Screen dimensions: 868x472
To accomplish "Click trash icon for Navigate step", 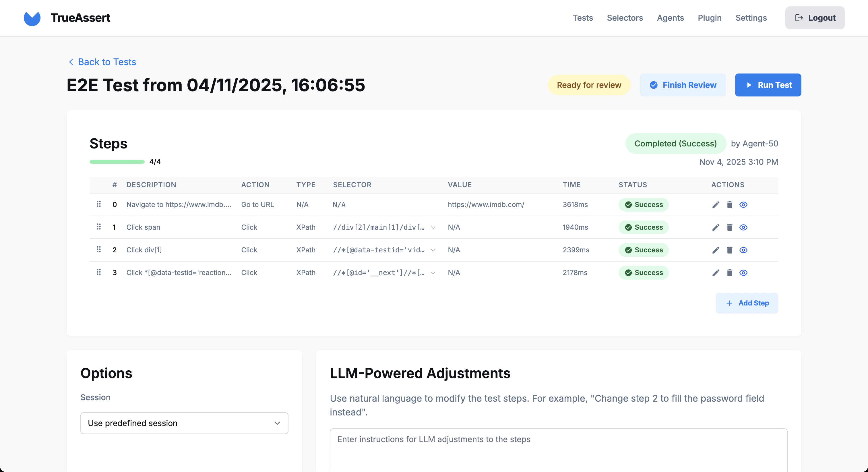I will (730, 205).
